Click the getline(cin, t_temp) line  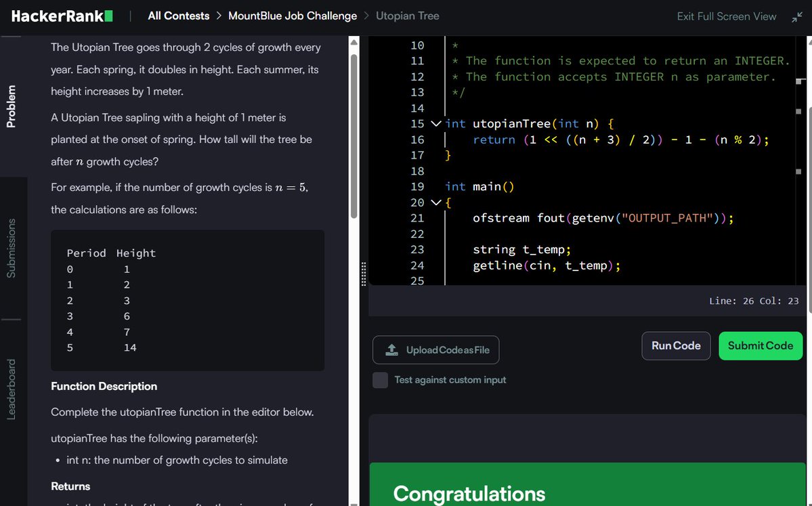click(x=547, y=266)
